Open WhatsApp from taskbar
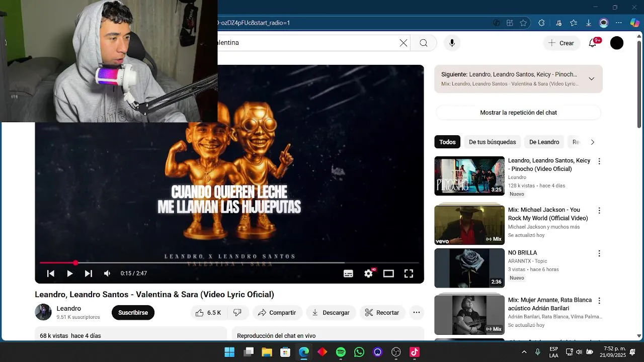Screen dimensions: 644x362 [x=359, y=352]
